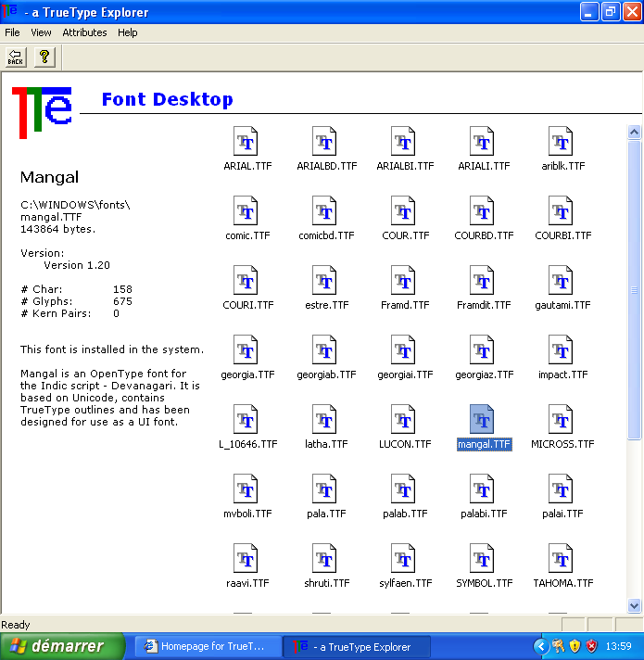Open the Attributes menu

coord(84,32)
